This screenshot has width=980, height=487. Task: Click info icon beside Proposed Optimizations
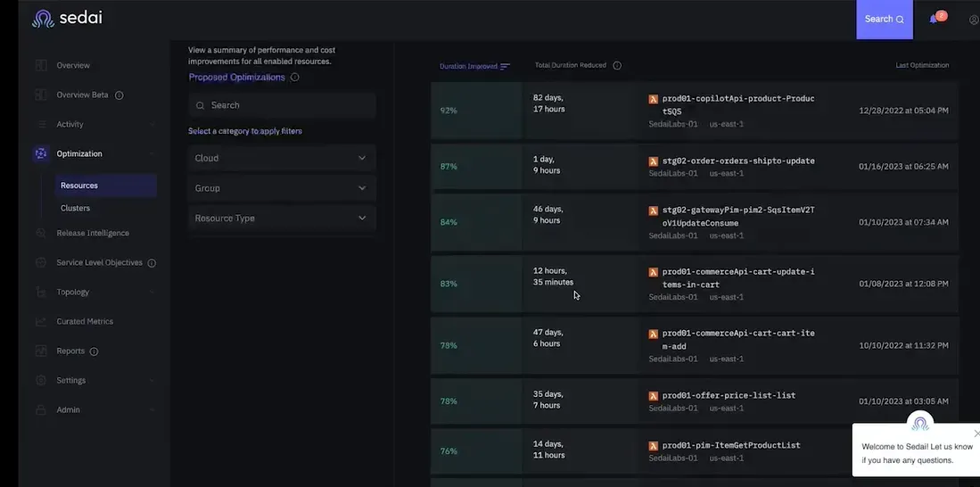295,78
